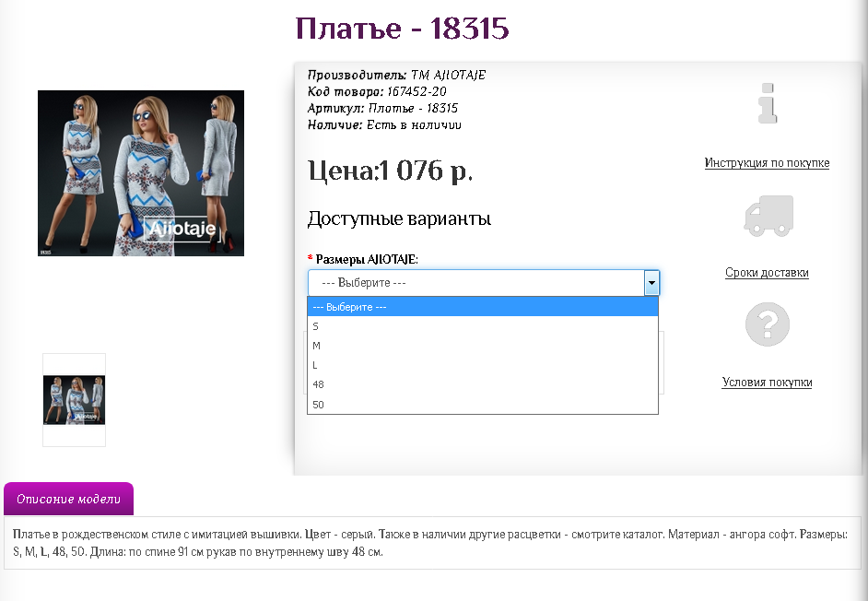
Task: Click the delivery truck icon
Action: tap(768, 216)
